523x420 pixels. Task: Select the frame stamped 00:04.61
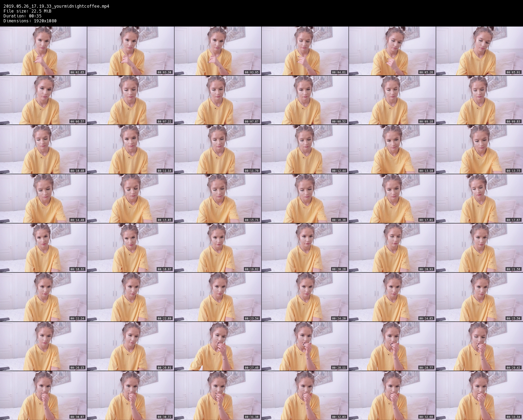point(305,51)
